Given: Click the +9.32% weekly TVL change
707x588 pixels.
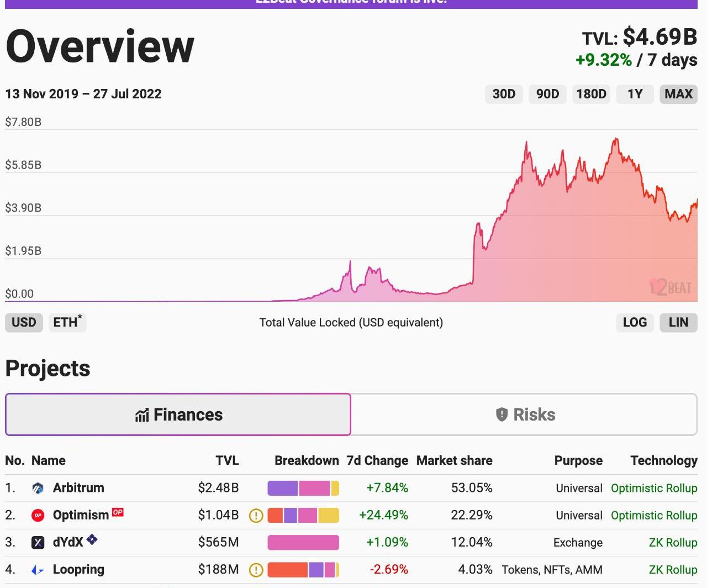Looking at the screenshot, I should pos(604,60).
